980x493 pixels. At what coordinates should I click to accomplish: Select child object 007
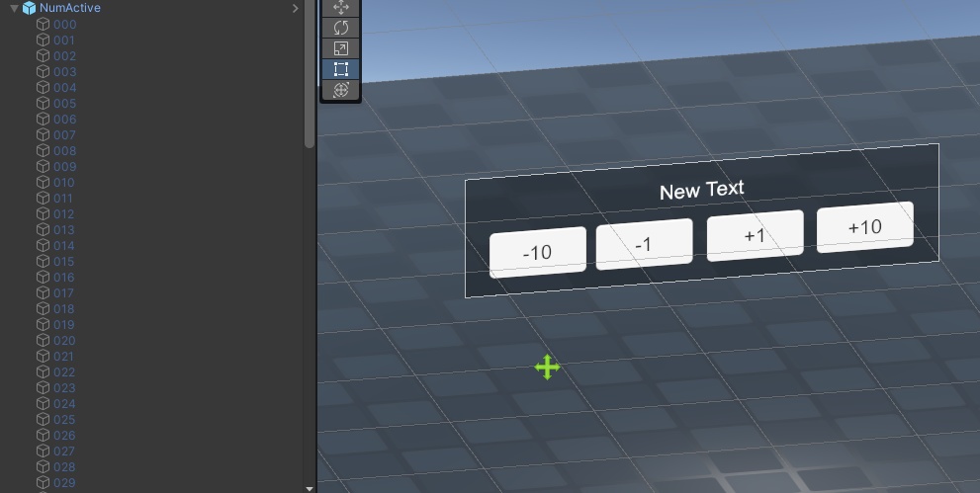(x=65, y=134)
